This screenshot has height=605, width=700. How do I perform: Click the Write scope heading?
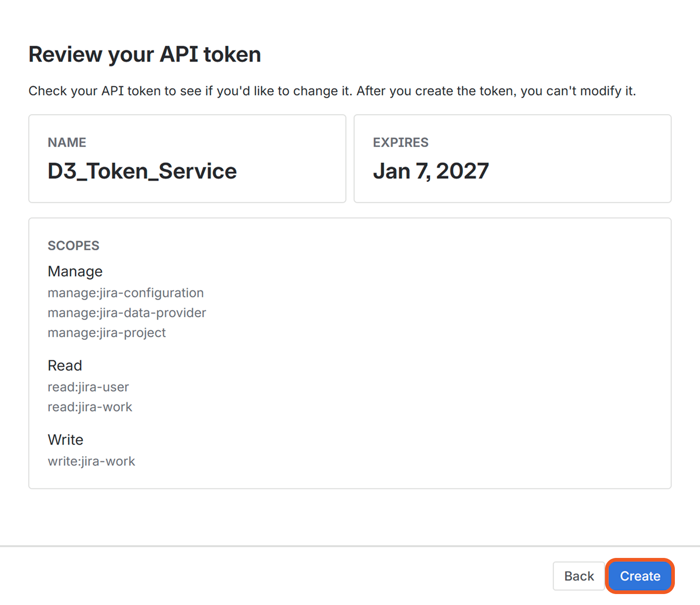(x=65, y=440)
